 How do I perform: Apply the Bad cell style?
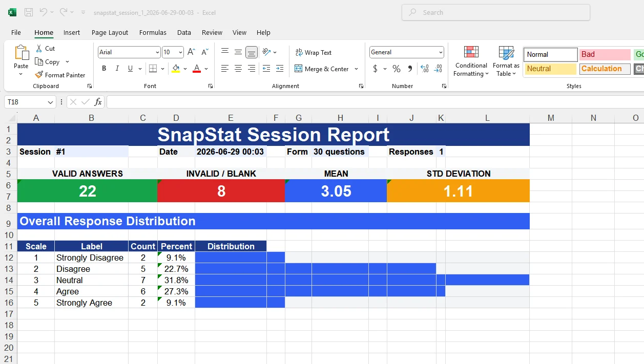[x=605, y=54]
